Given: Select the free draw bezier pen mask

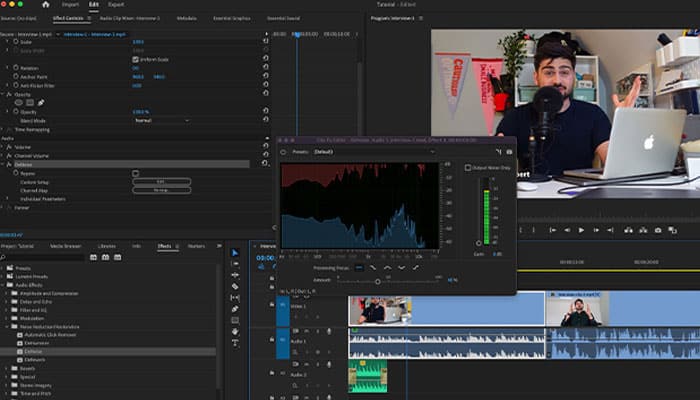Looking at the screenshot, I should (41, 103).
